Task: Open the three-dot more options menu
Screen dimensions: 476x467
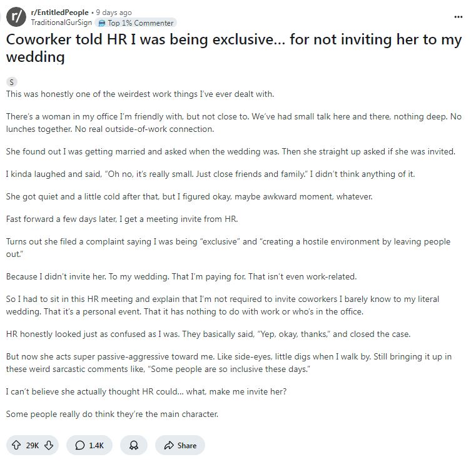Action: tap(458, 17)
